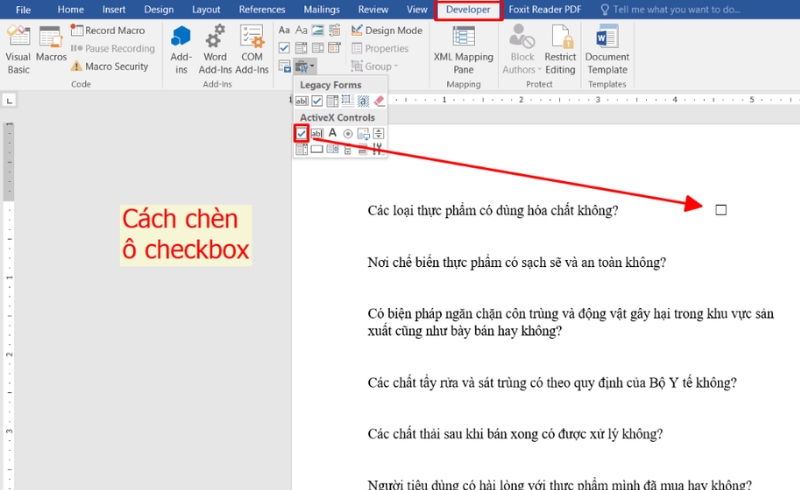Open the Macros dialog
The height and width of the screenshot is (490, 800).
[x=51, y=44]
